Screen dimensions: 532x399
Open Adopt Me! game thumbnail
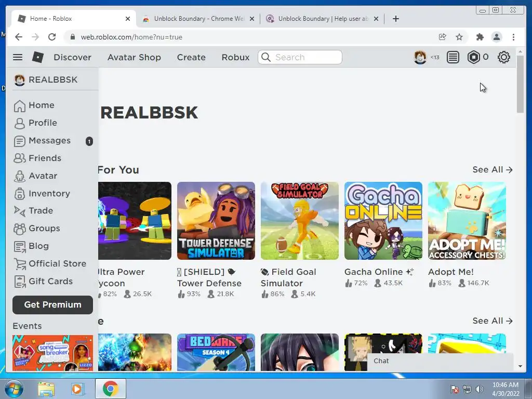467,221
